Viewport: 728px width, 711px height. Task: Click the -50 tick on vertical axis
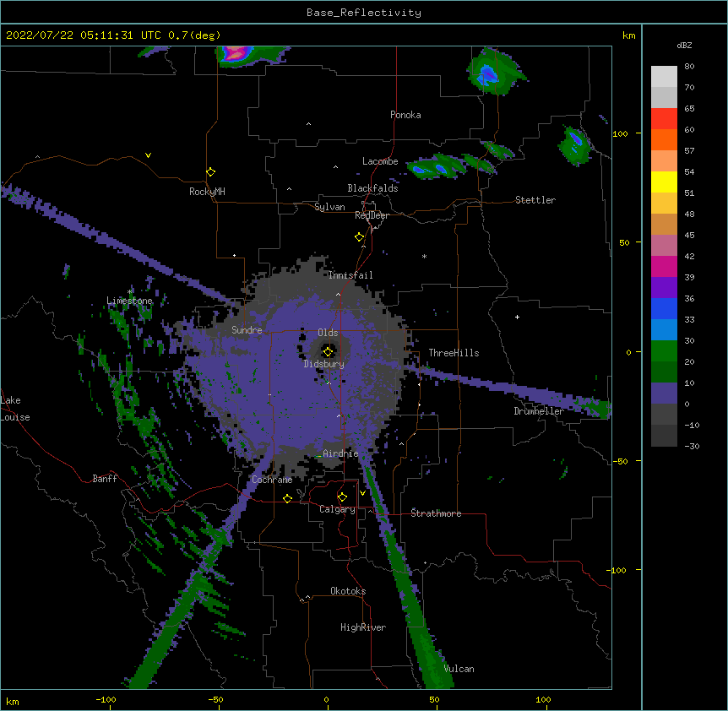[x=620, y=461]
